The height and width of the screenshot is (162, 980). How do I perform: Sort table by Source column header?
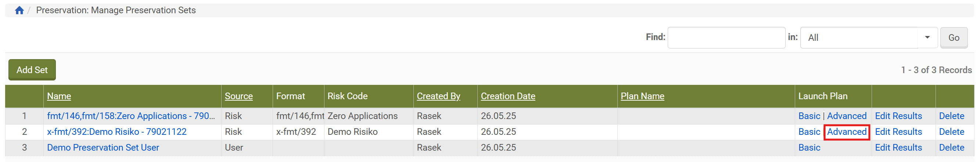click(238, 96)
